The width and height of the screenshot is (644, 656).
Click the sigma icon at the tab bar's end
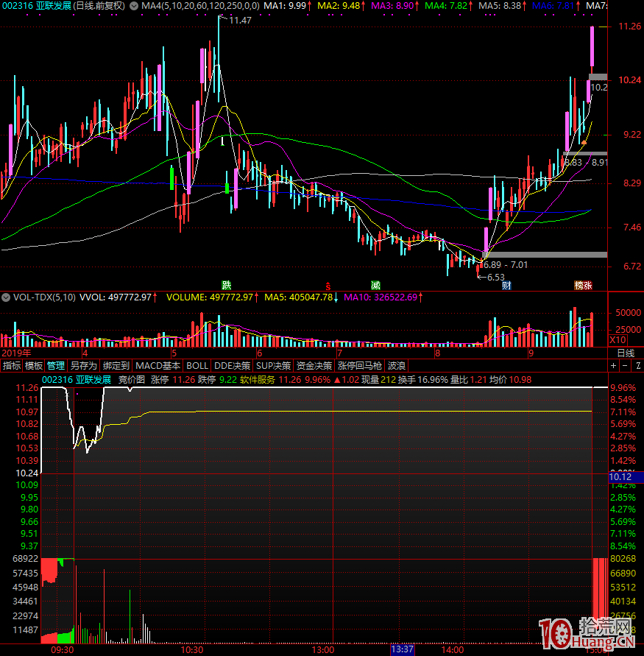[x=638, y=366]
